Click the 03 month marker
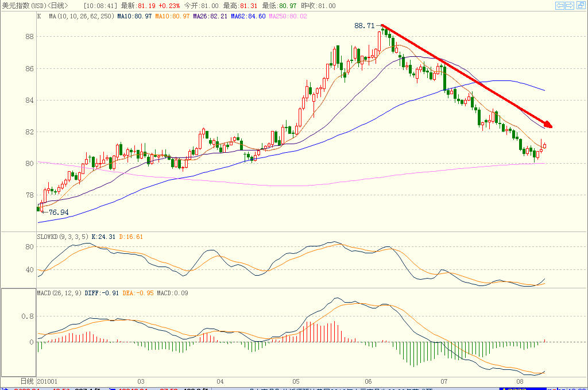This screenshot has width=588, height=390. coord(141,381)
